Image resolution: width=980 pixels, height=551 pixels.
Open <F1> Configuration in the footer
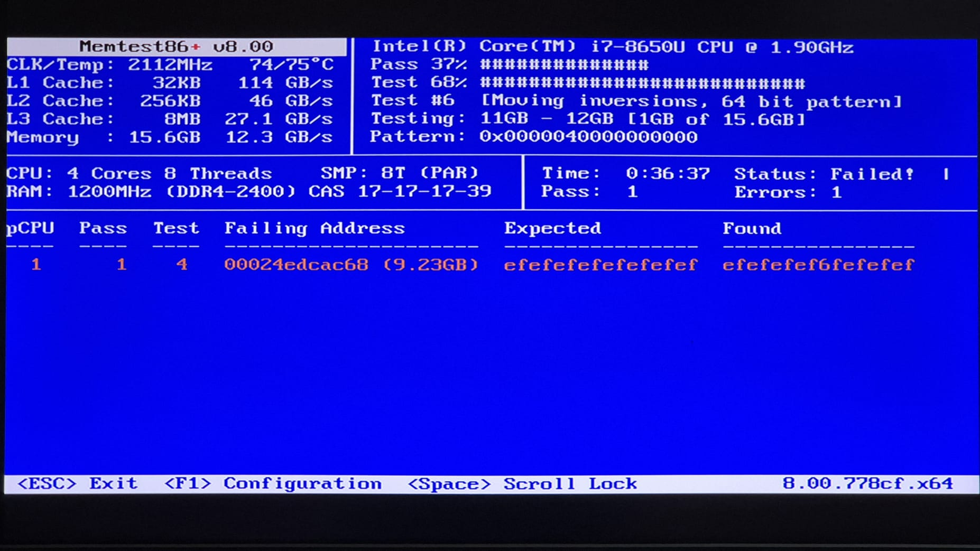pos(273,484)
